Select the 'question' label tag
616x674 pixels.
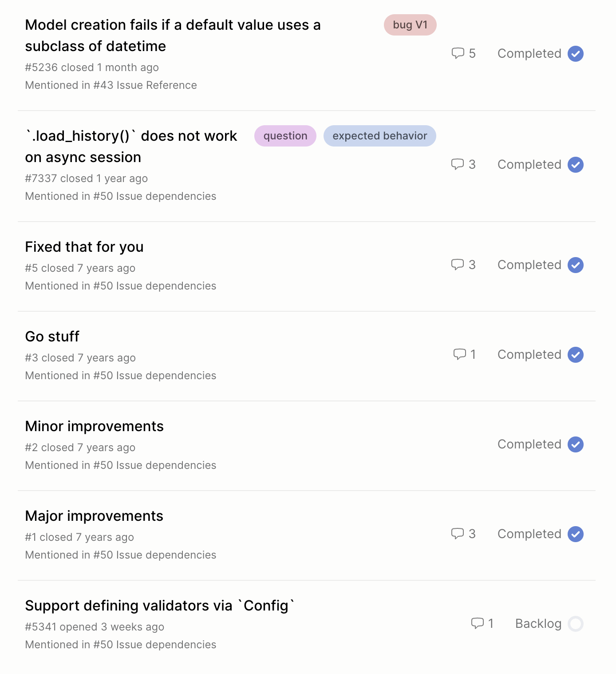[x=285, y=136]
